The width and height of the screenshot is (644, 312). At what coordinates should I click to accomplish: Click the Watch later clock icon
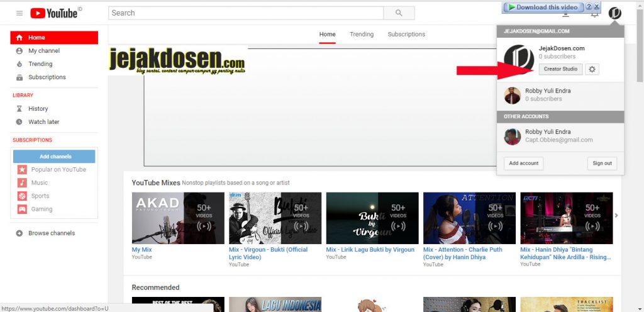[19, 122]
